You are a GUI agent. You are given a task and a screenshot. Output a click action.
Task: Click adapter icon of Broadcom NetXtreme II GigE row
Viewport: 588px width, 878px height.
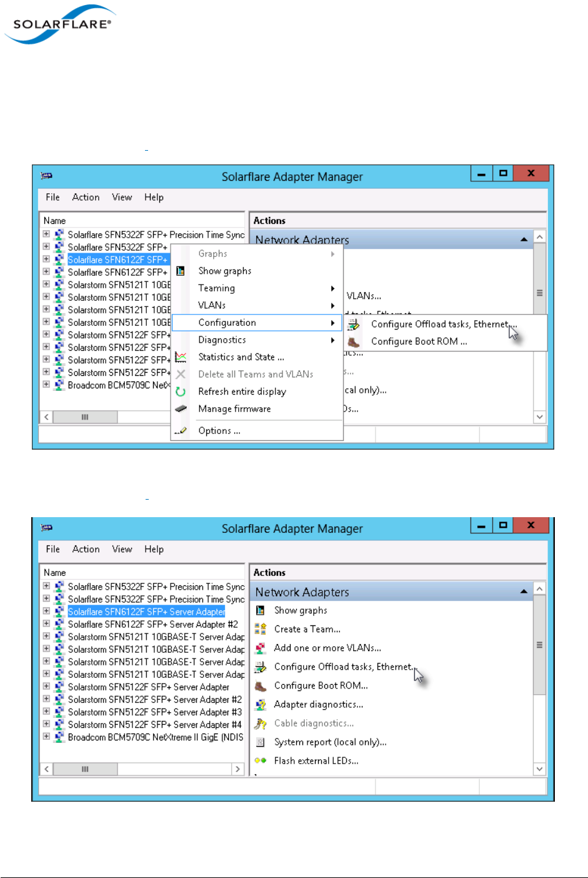pos(59,737)
